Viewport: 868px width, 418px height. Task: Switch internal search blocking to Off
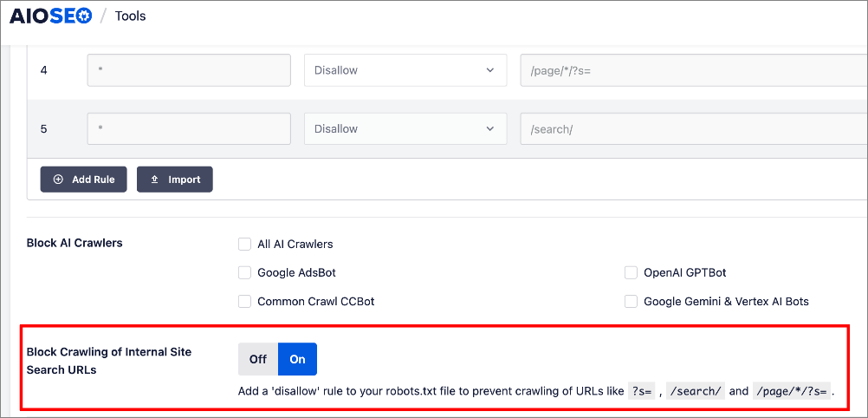(258, 359)
